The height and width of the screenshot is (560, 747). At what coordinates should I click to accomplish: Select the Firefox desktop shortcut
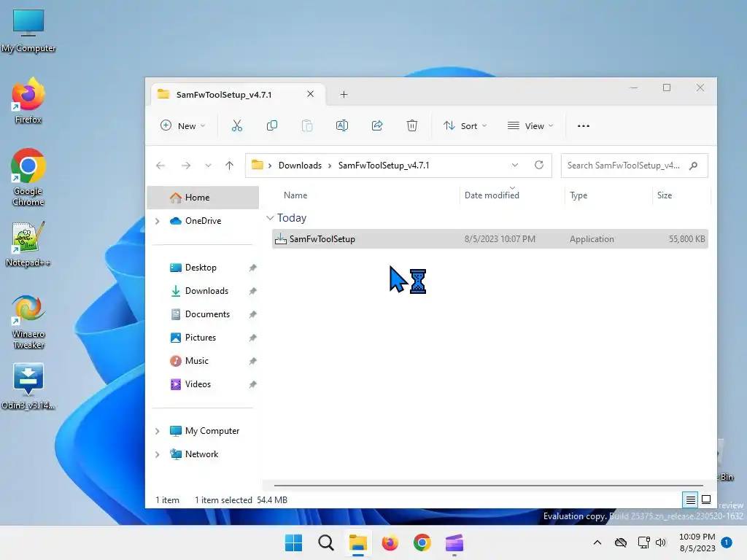point(28,101)
